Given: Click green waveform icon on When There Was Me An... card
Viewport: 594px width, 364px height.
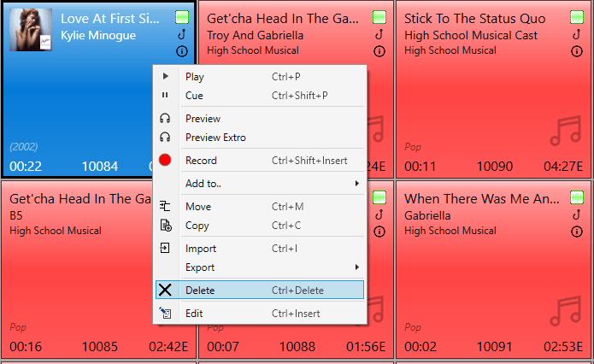Looking at the screenshot, I should [577, 197].
